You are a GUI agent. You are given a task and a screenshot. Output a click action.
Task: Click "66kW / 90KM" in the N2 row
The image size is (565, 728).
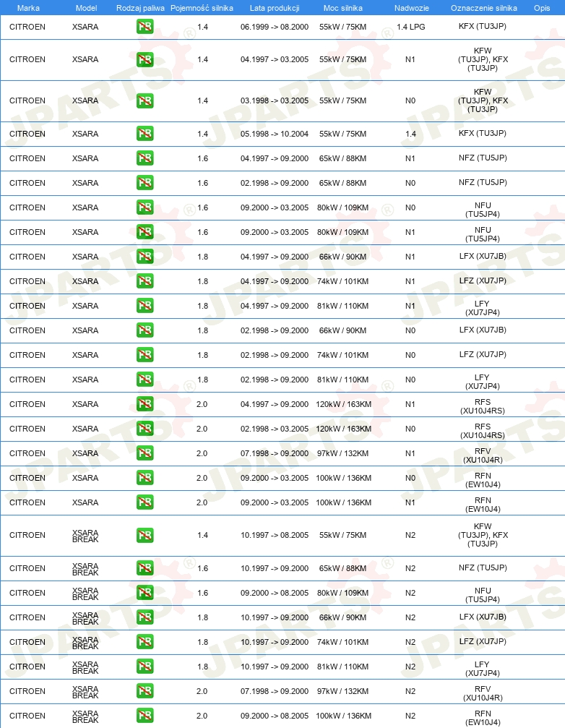point(342,617)
